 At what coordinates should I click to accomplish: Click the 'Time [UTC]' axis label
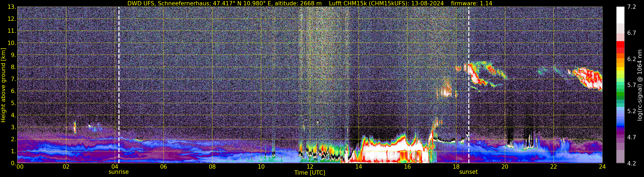(310, 173)
